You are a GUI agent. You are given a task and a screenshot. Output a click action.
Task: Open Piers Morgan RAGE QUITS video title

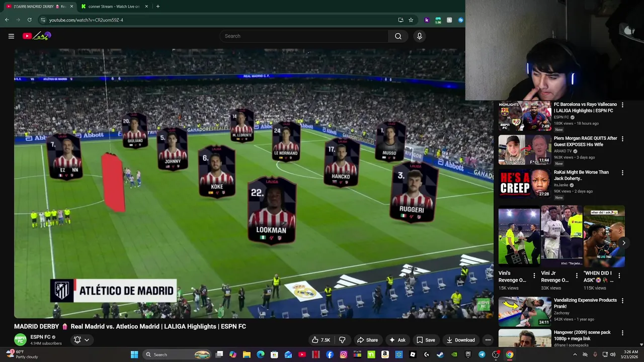pos(585,141)
